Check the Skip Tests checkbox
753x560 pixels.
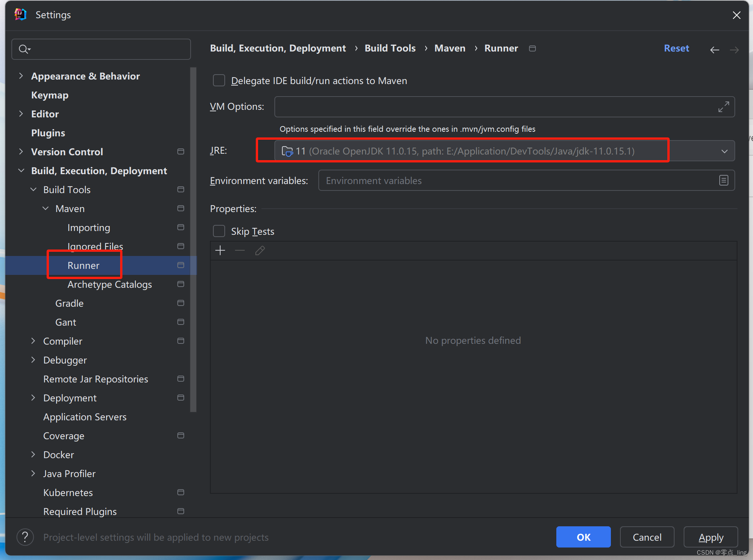[219, 231]
